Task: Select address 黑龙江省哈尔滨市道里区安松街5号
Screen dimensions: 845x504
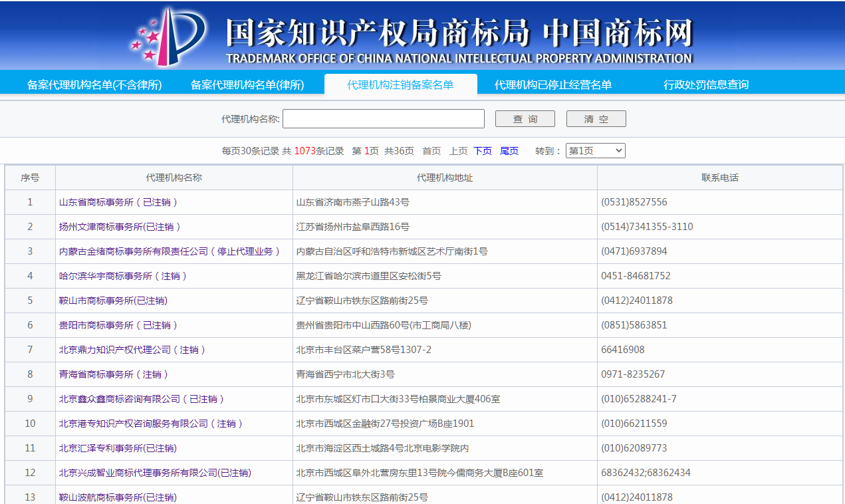Action: point(368,276)
